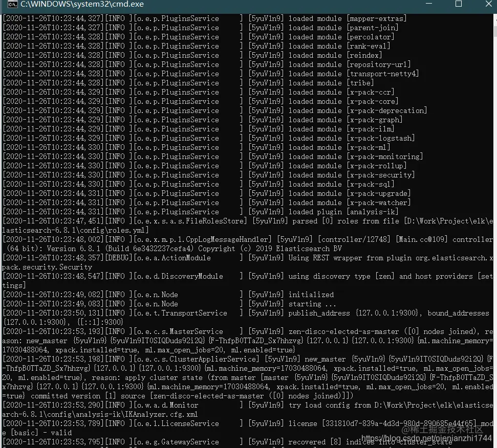Click the text [x-pack-monitoring]
This screenshot has width=497, height=448.
(x=384, y=156)
